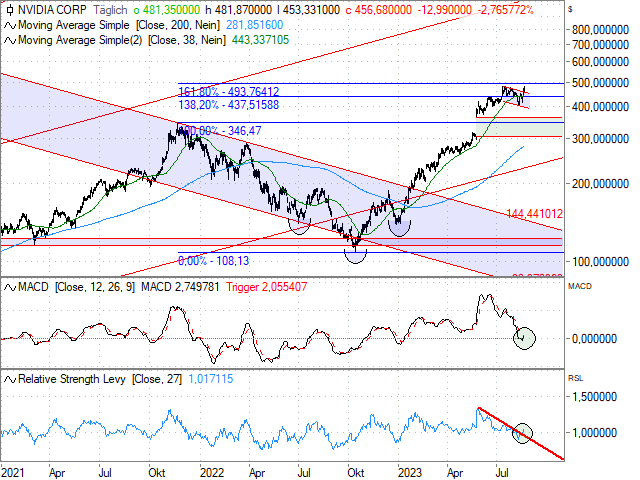This screenshot has width=640, height=480.
Task: Click the Okt label before 2022
Action: point(157,473)
